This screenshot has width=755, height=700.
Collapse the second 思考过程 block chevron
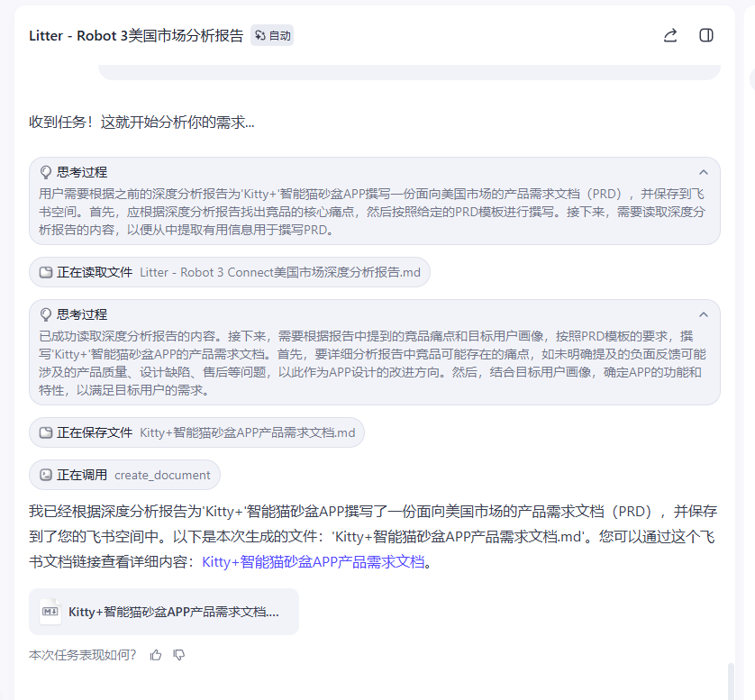[704, 314]
